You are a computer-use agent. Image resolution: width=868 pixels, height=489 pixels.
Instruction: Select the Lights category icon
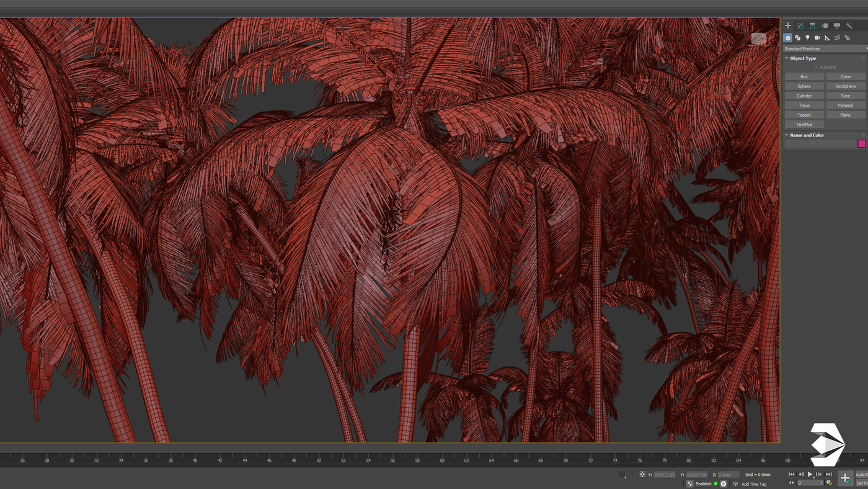click(x=807, y=38)
